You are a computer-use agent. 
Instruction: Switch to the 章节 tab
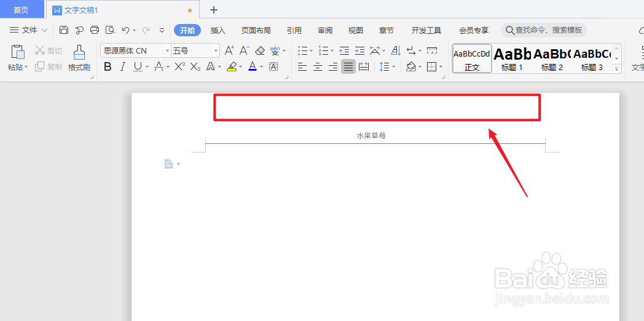387,30
